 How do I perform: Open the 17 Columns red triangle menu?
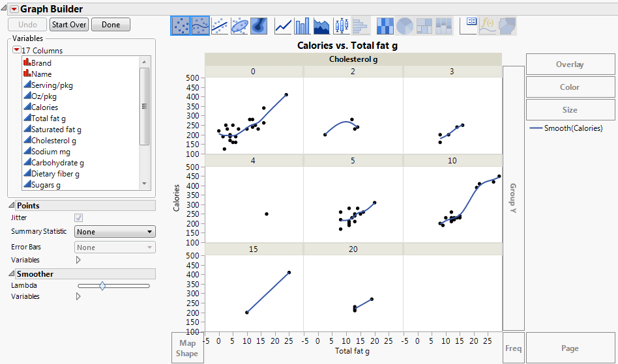click(16, 50)
